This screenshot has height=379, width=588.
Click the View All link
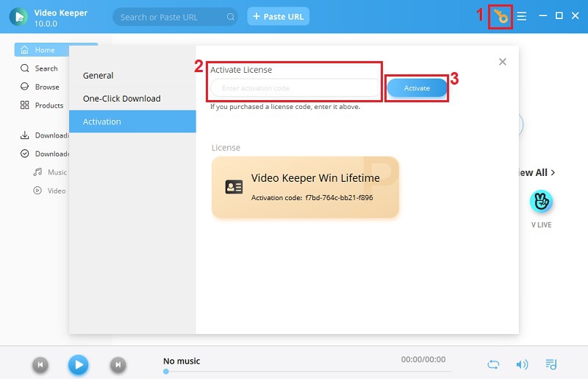(x=536, y=173)
